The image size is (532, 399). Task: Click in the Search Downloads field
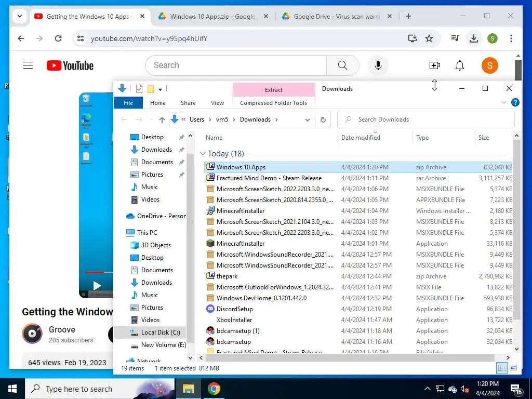pyautogui.click(x=426, y=119)
